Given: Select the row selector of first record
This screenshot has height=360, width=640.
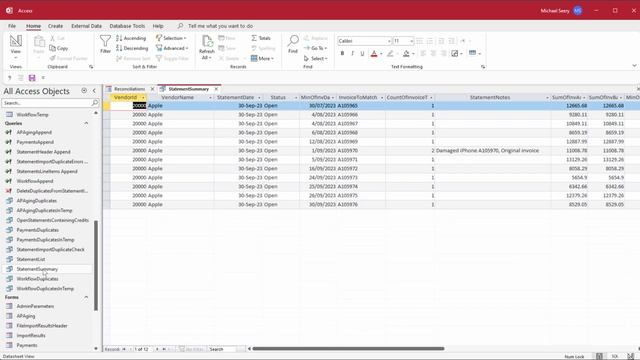Looking at the screenshot, I should tap(106, 106).
